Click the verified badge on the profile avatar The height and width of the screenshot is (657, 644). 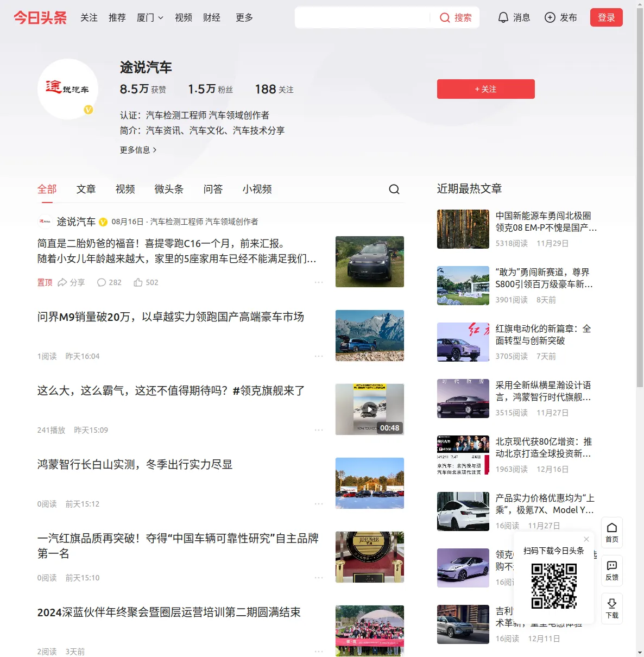89,110
